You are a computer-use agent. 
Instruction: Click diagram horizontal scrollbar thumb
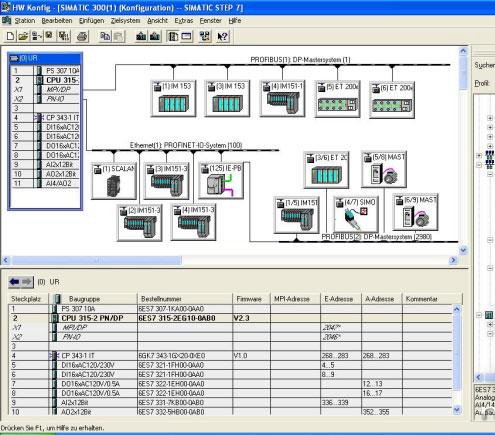point(97,260)
